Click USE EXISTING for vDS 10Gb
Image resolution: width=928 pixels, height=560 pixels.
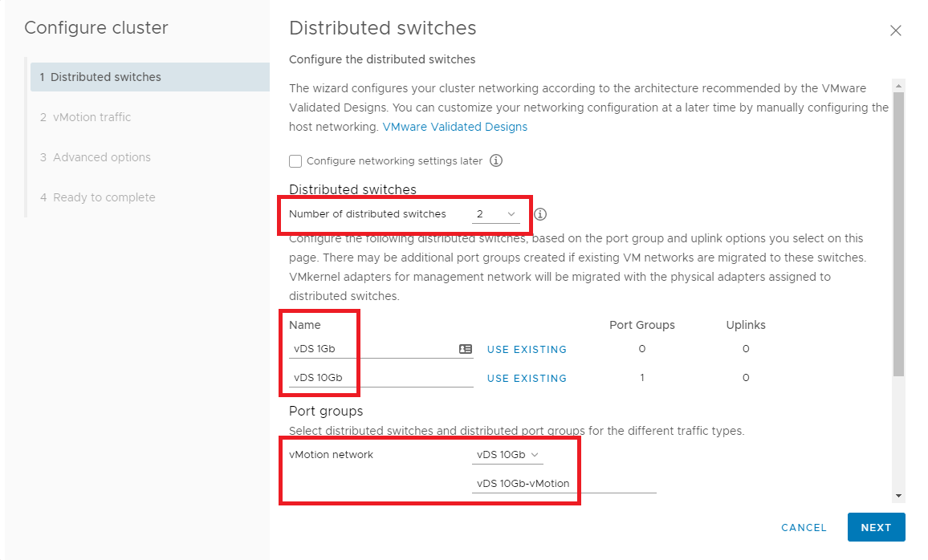(527, 379)
